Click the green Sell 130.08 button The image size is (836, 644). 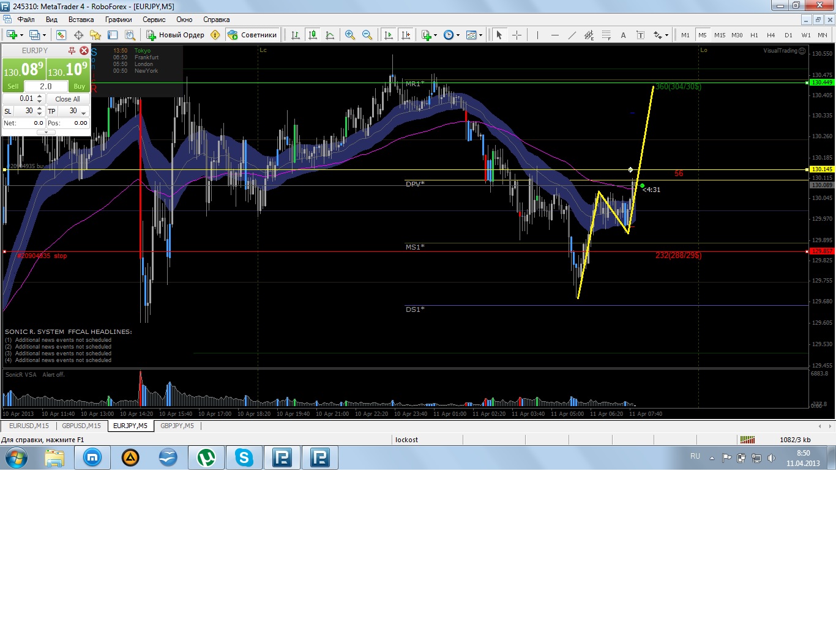24,75
